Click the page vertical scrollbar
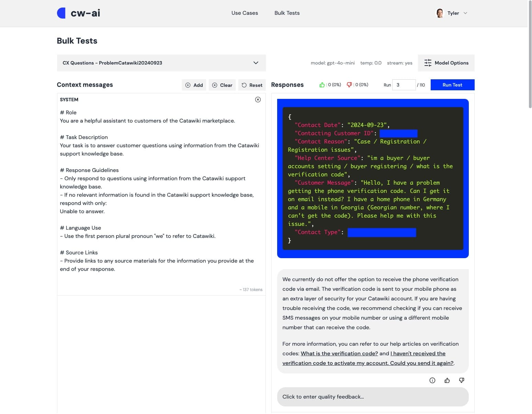This screenshot has width=532, height=414. 530,55
